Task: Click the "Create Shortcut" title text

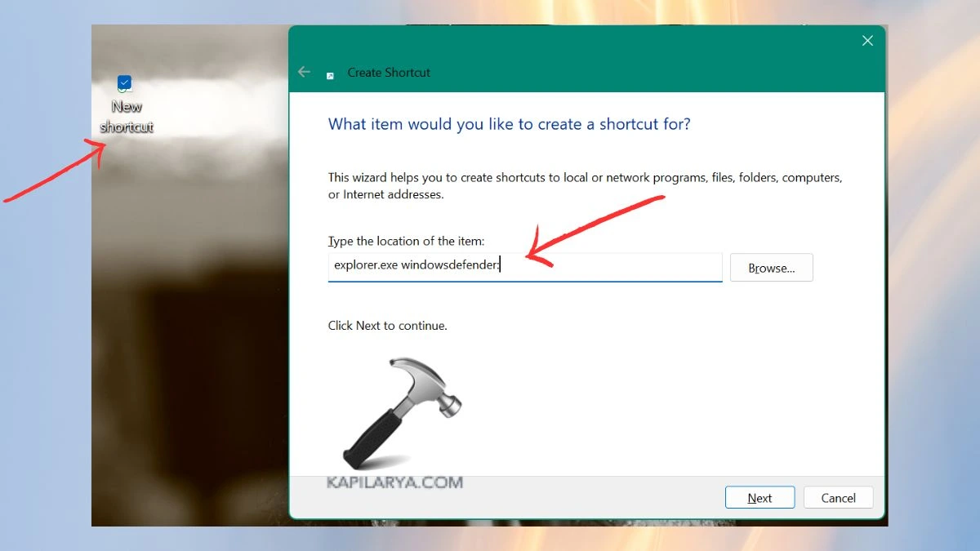Action: [389, 73]
